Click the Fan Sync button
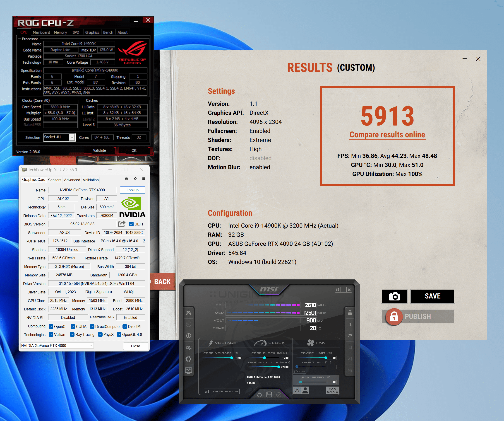The width and height of the screenshot is (504, 421). click(x=332, y=390)
